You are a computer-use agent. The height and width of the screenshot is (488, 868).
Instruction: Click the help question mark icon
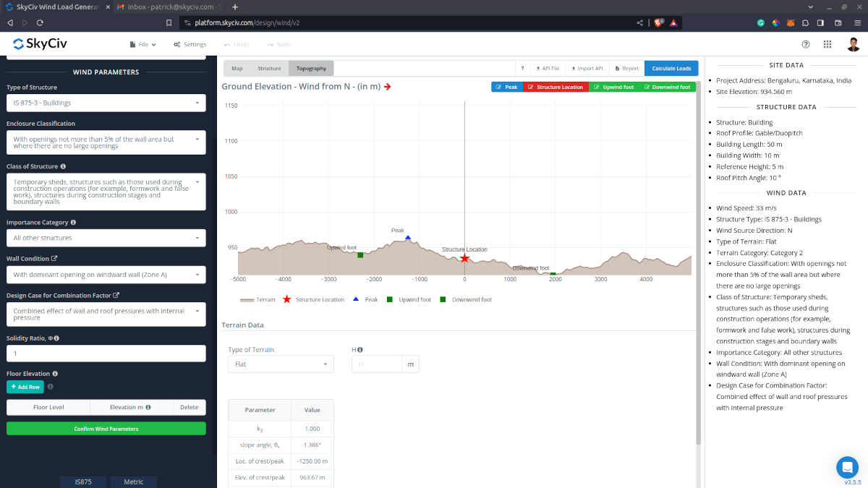click(806, 44)
